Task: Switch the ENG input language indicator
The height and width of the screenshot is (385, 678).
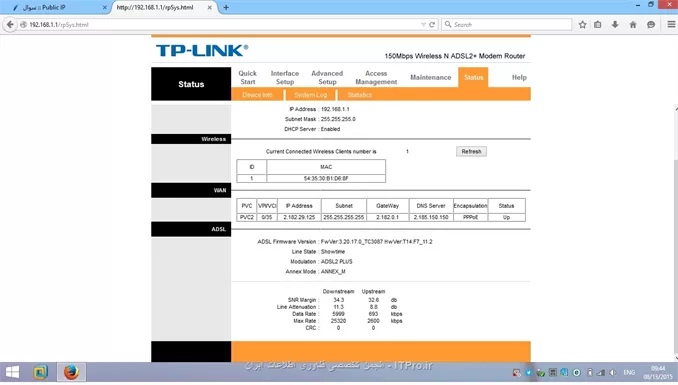Action: click(x=629, y=372)
